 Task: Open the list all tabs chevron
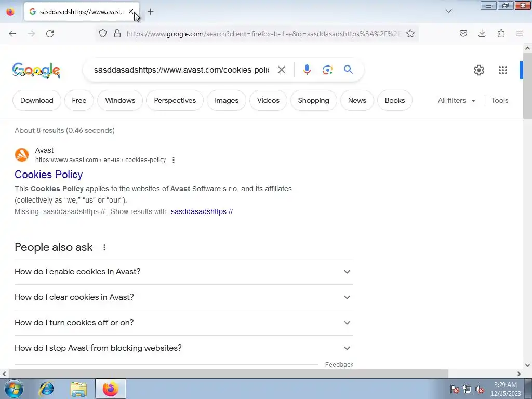click(x=448, y=11)
